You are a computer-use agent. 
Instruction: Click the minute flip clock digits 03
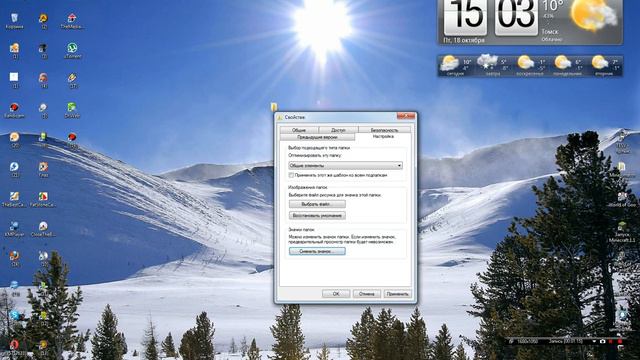pos(516,16)
